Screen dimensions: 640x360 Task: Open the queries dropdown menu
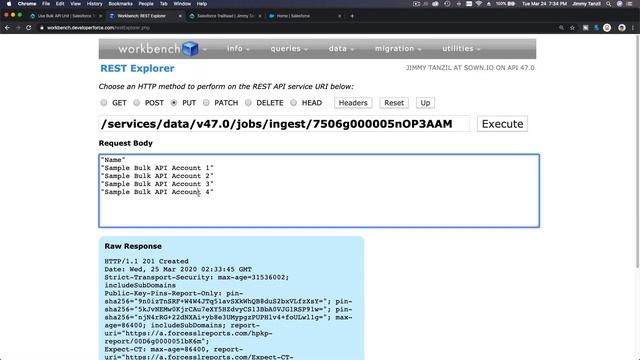click(289, 49)
